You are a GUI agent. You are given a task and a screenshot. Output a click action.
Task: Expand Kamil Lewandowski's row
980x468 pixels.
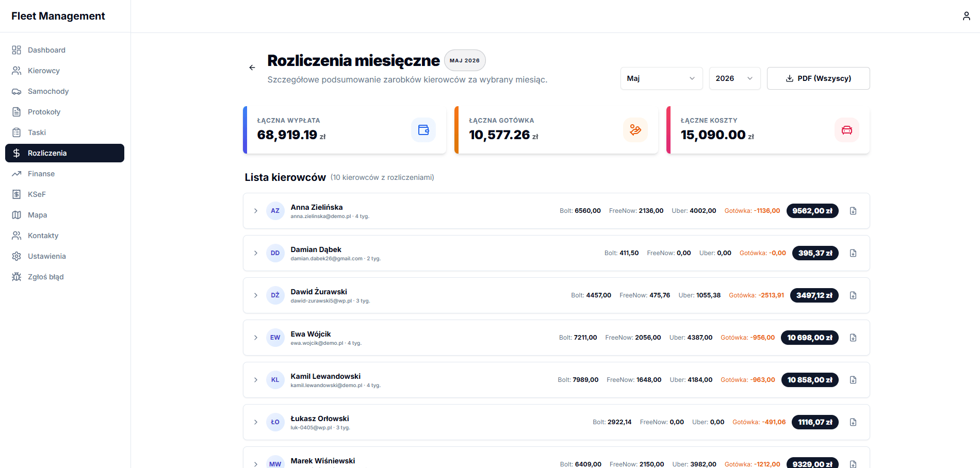[x=256, y=380]
